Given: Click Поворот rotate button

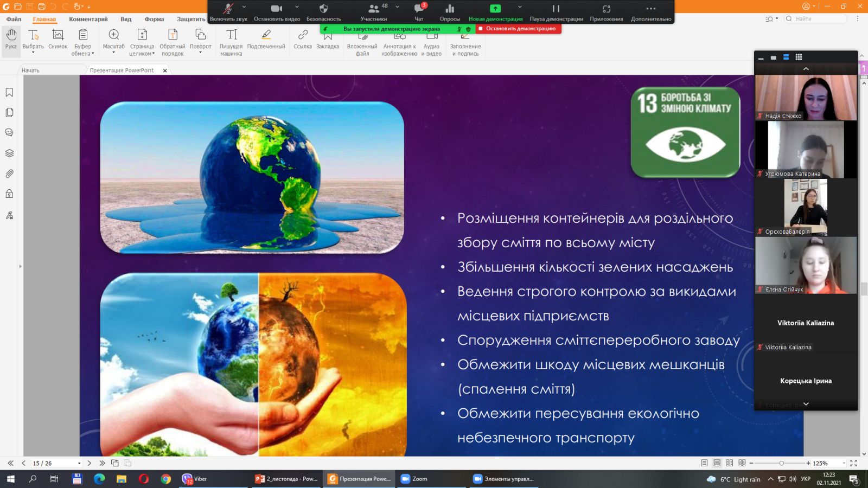Looking at the screenshot, I should [x=200, y=41].
